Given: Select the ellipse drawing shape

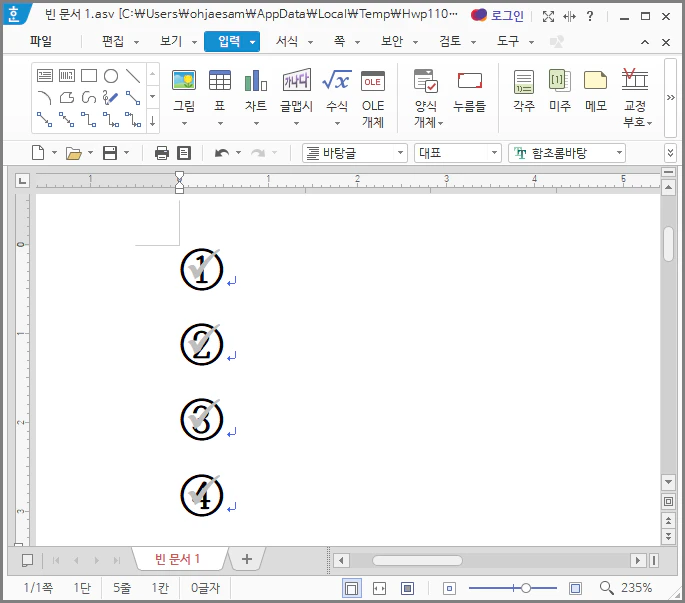Looking at the screenshot, I should (x=111, y=76).
